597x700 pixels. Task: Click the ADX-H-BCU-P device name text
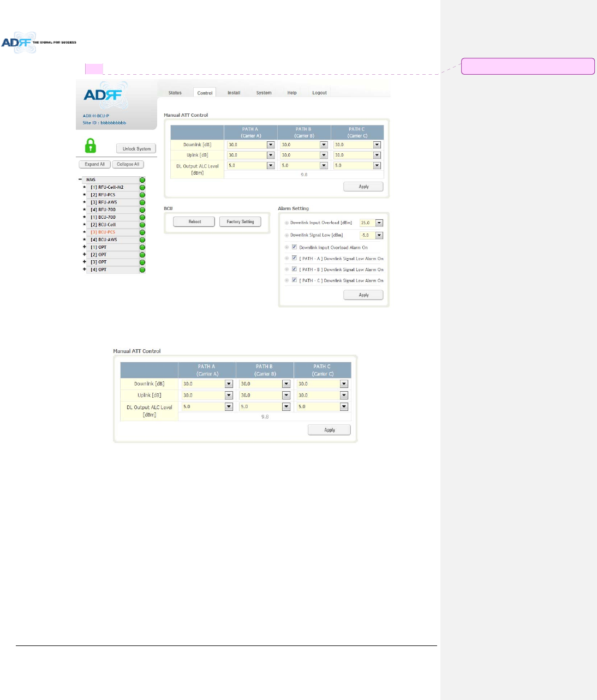click(x=96, y=116)
